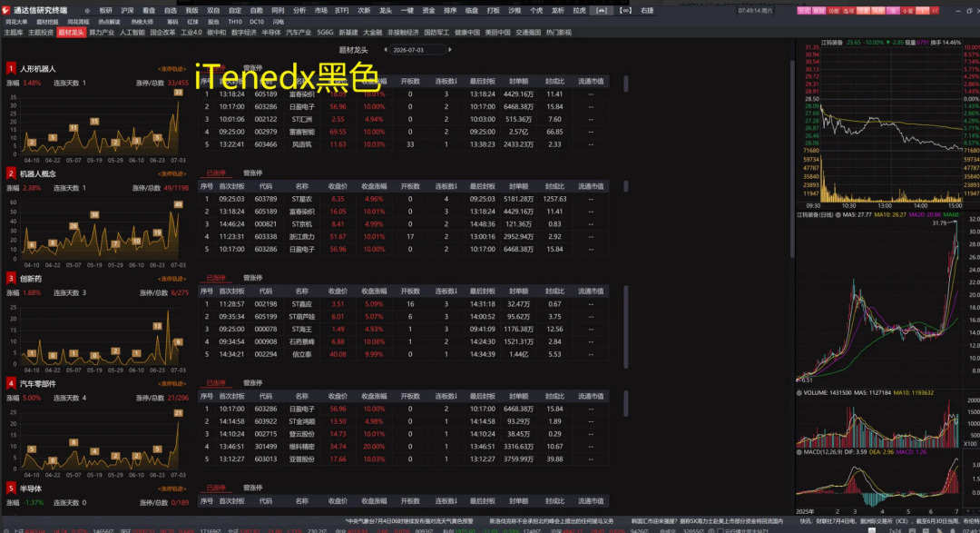Sort by 连板数 column in 机器人概念 table
Image resolution: width=980 pixels, height=533 pixels.
pos(446,186)
